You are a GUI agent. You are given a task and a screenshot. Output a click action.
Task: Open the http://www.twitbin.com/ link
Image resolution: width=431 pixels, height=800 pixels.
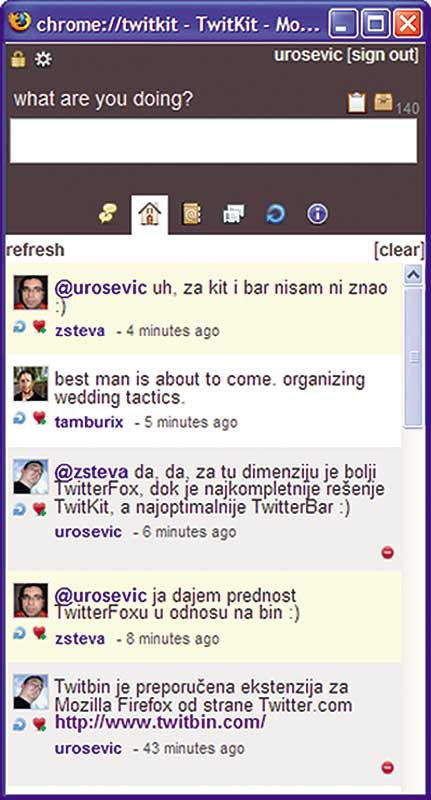(x=160, y=722)
